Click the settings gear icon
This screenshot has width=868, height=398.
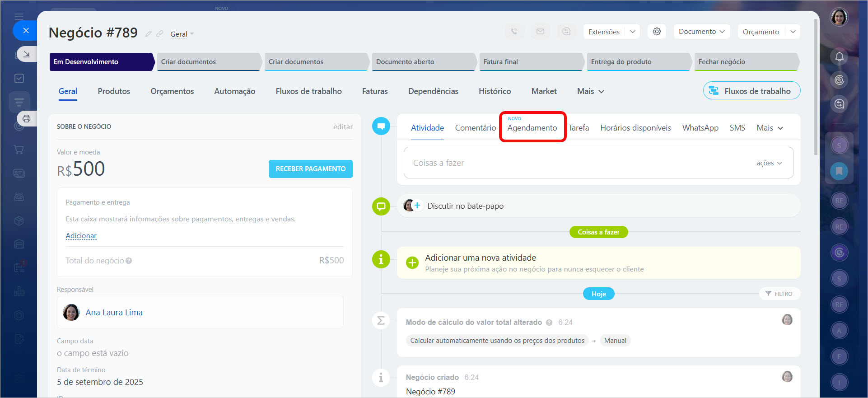click(657, 32)
